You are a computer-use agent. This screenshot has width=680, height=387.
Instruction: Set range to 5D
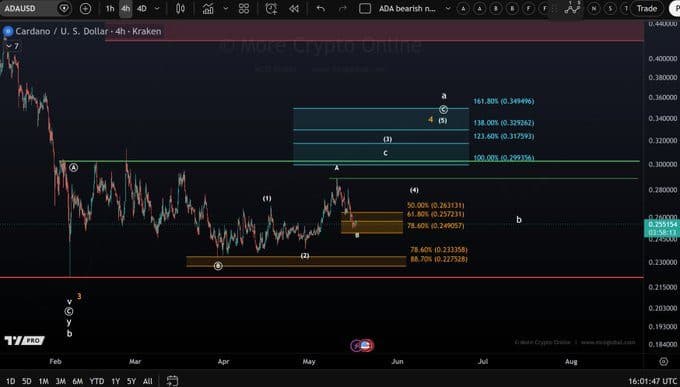pyautogui.click(x=27, y=381)
